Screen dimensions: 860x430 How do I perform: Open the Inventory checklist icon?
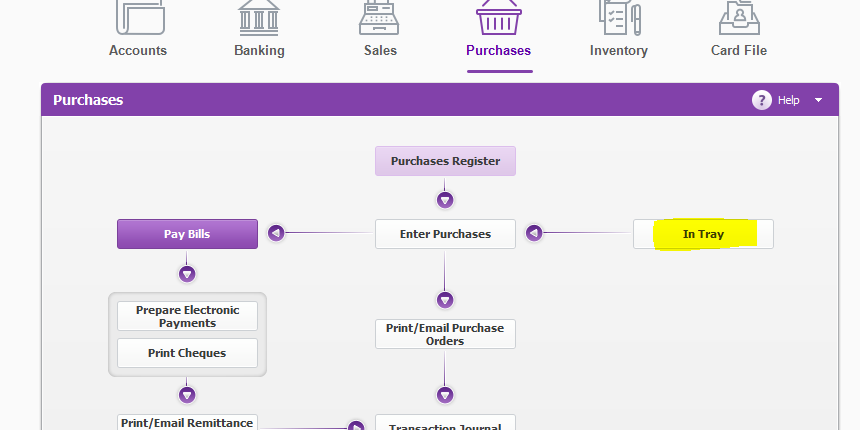(x=619, y=17)
